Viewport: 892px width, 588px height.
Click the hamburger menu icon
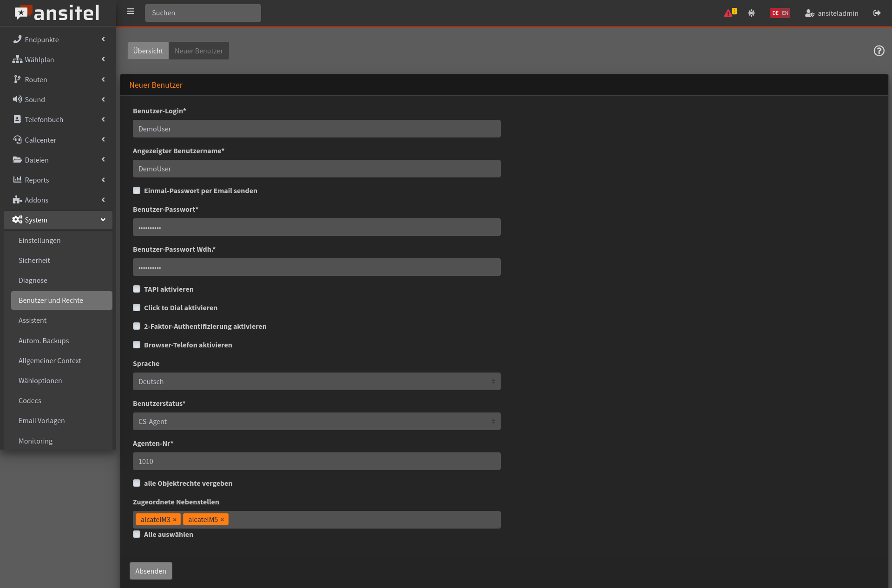tap(131, 12)
